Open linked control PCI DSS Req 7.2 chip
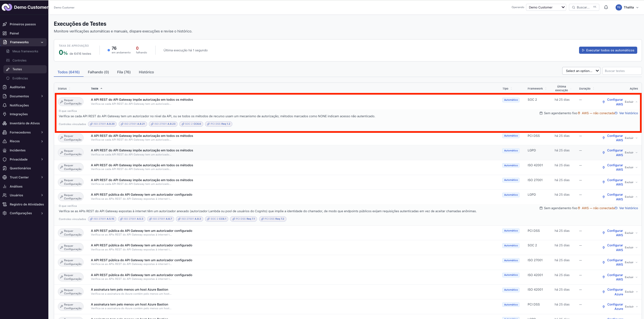This screenshot has width=644, height=319. pyautogui.click(x=273, y=219)
